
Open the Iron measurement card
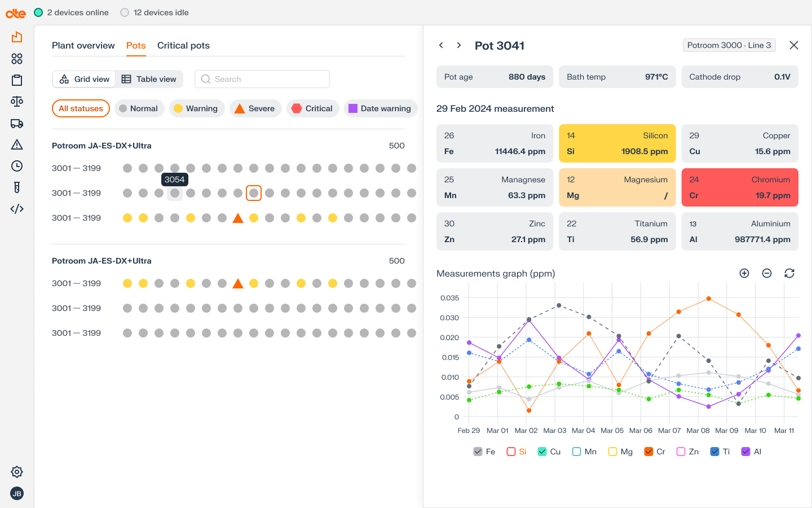(495, 143)
